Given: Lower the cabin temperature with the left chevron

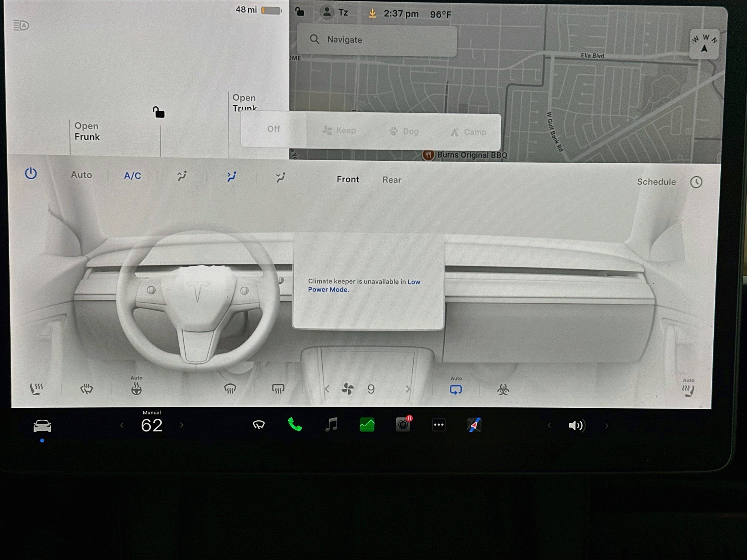Looking at the screenshot, I should point(122,426).
